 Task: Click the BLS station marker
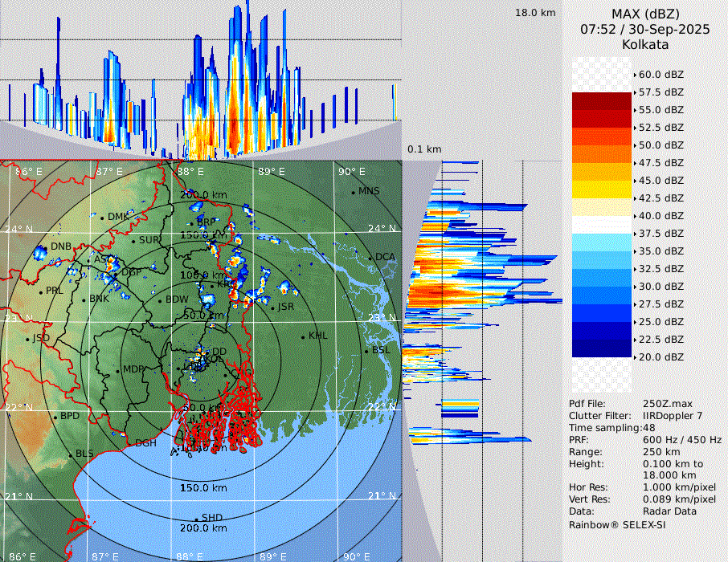pyautogui.click(x=71, y=454)
